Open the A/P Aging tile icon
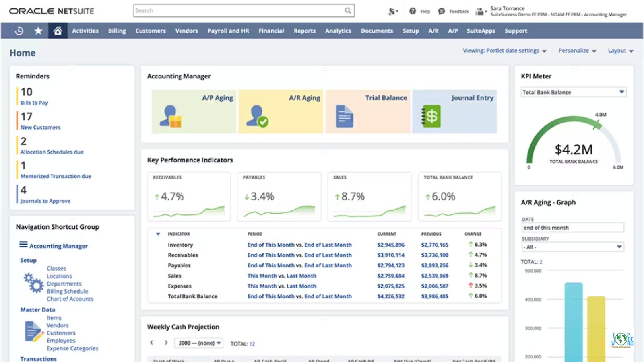644x362 pixels. coord(170,116)
